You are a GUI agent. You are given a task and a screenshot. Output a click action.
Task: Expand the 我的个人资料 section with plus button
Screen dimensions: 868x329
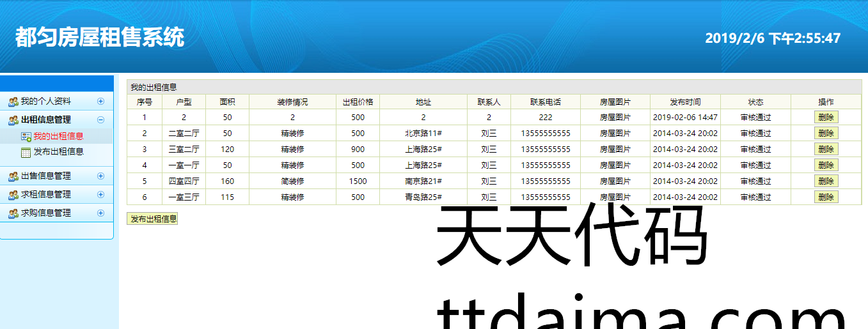100,102
